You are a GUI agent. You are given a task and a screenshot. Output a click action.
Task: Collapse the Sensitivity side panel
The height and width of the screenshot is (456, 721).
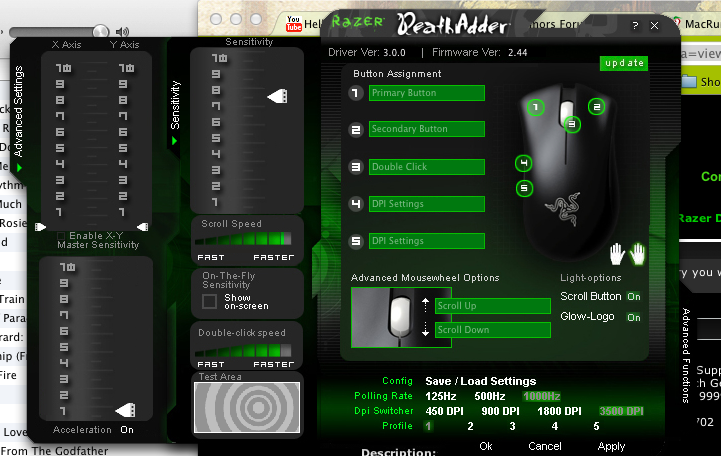174,141
